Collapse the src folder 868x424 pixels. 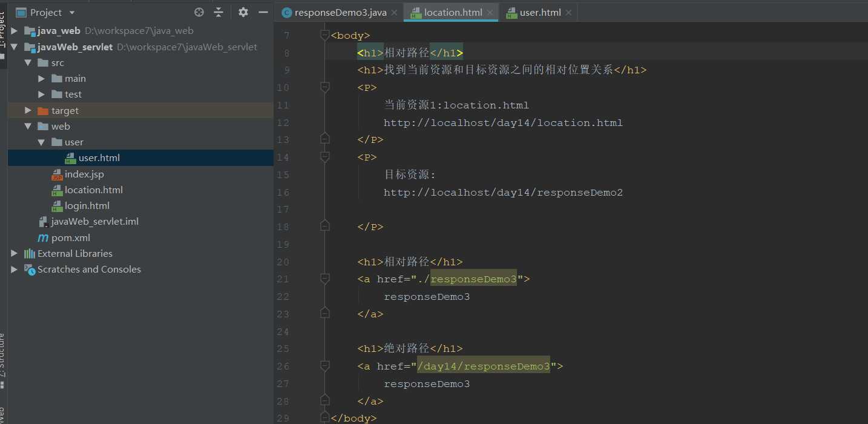coord(28,62)
